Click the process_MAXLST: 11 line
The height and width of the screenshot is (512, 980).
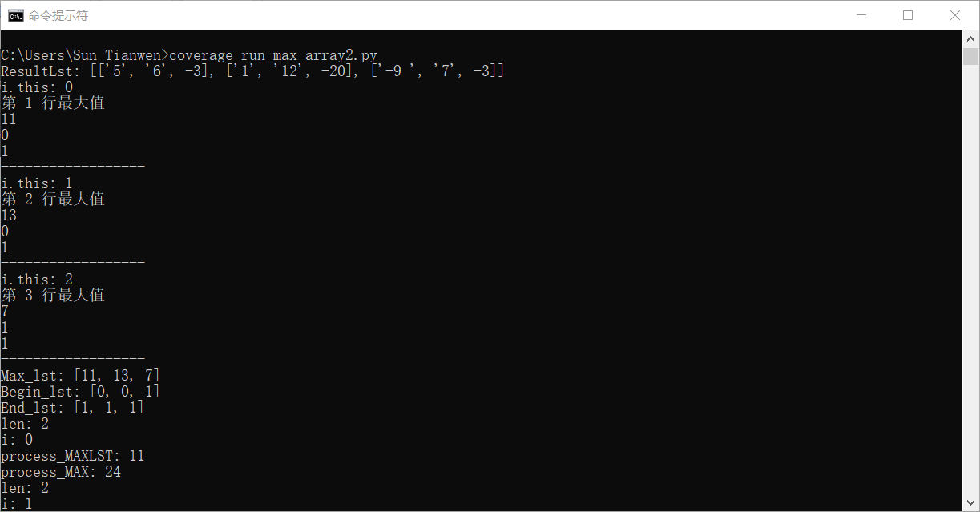coord(73,456)
